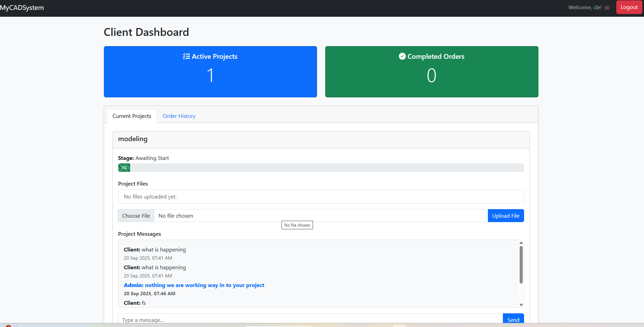Click the No files uploaded yet box
This screenshot has height=327, width=644.
pos(150,196)
